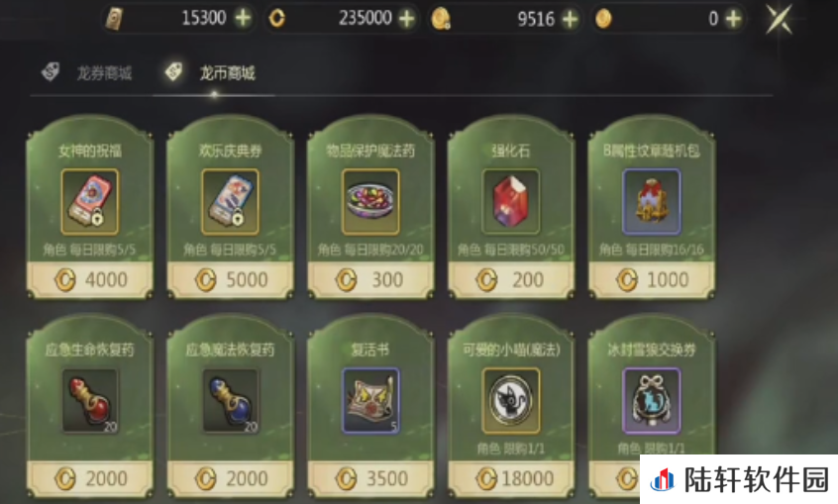Purchase 复活书 for 3500 coins
Viewport: 838px width, 504px height.
[370, 478]
